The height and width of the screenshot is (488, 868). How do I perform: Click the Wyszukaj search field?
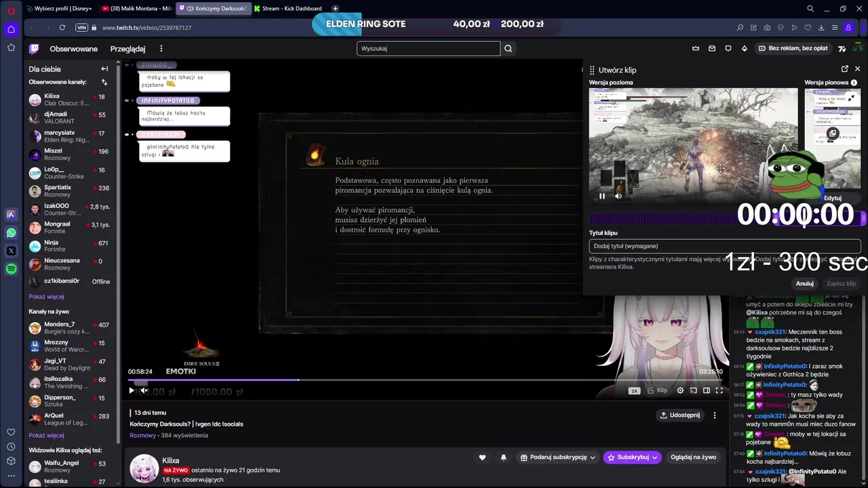tap(429, 48)
